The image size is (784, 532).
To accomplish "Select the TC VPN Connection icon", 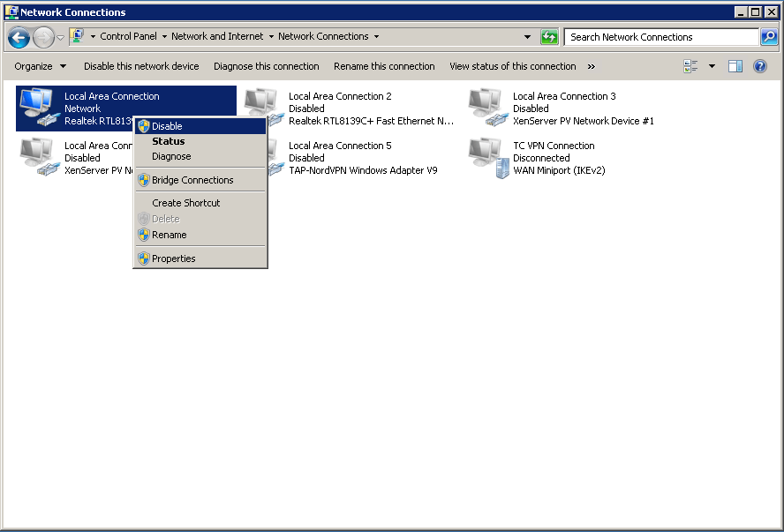I will click(x=486, y=157).
